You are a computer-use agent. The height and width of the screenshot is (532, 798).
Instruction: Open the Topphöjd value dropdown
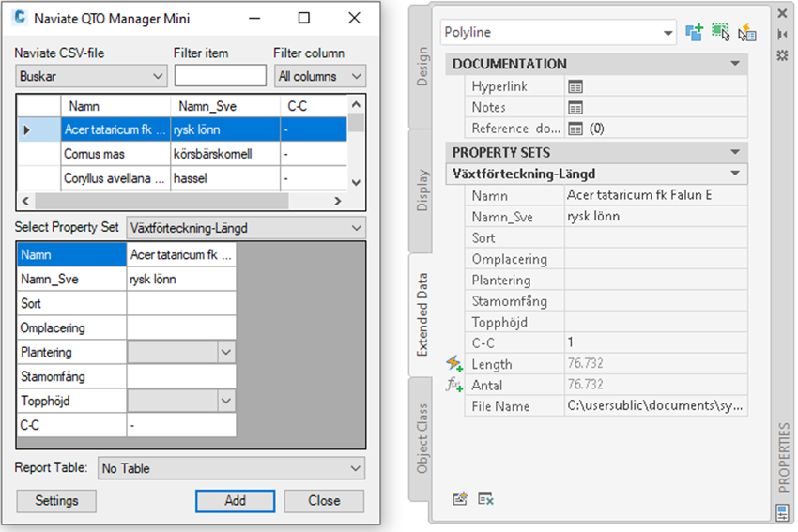[x=226, y=401]
